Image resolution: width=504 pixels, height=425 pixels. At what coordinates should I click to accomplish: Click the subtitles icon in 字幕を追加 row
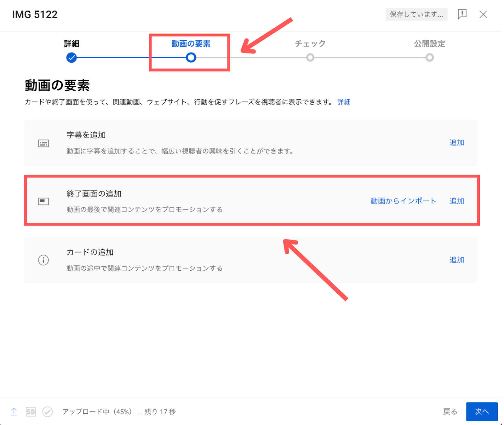(x=43, y=143)
